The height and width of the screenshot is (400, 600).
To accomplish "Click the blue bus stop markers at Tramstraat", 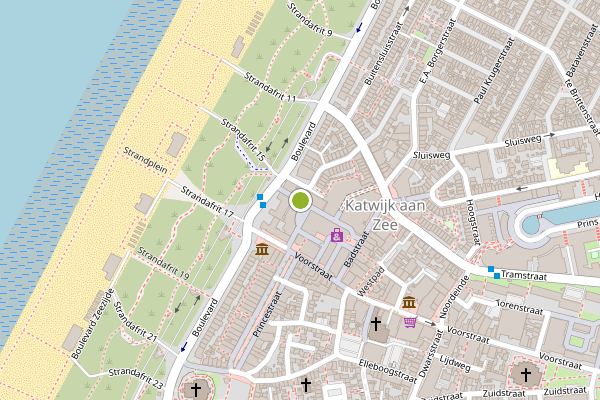I will (494, 272).
